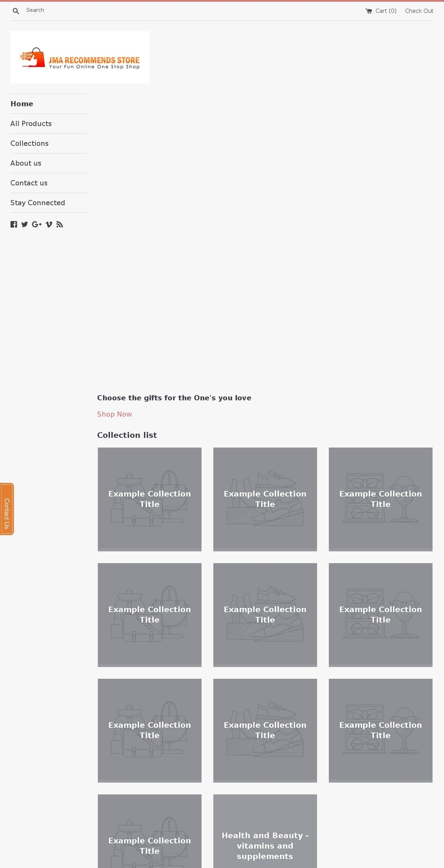Open Health and Beauty vitamins collection

[265, 831]
